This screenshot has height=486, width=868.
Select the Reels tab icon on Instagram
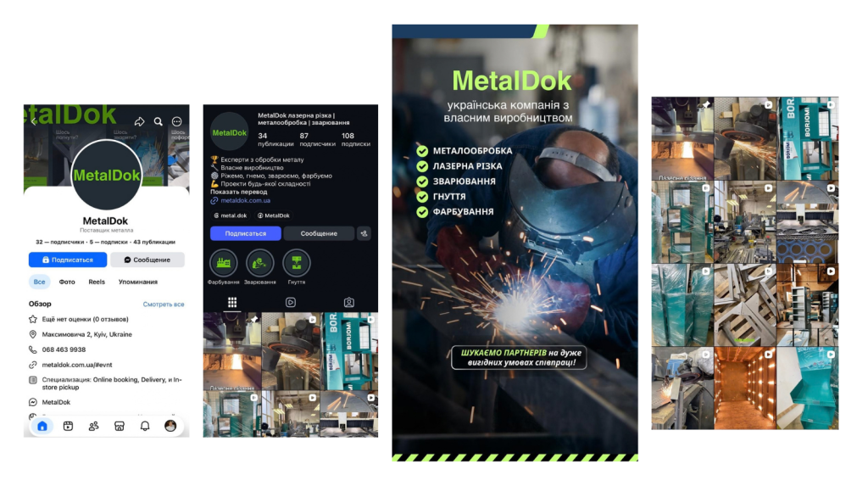coord(291,302)
